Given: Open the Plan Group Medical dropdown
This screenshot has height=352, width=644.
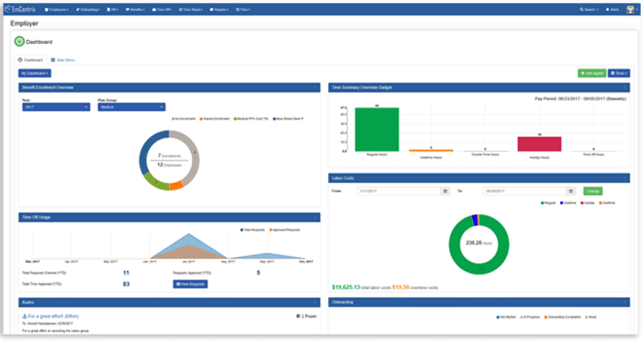Looking at the screenshot, I should pyautogui.click(x=131, y=107).
